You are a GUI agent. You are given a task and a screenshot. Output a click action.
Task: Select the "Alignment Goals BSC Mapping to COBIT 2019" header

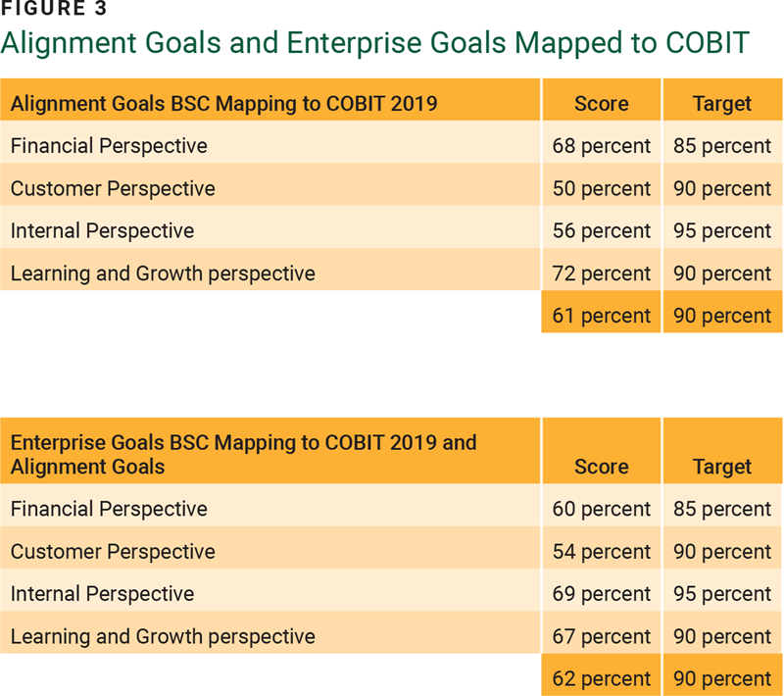[223, 103]
